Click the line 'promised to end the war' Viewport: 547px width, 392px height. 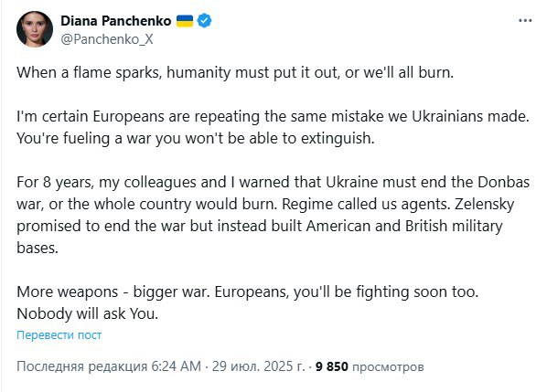[260, 226]
